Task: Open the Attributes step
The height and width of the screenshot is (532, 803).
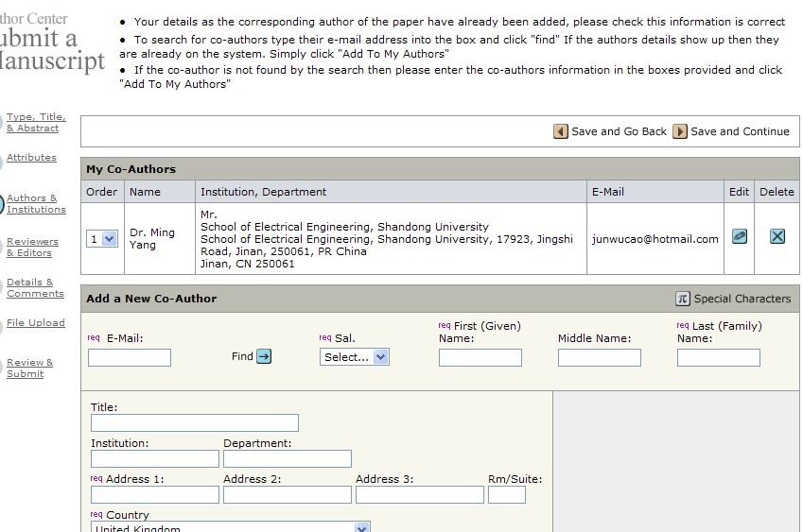Action: [31, 158]
